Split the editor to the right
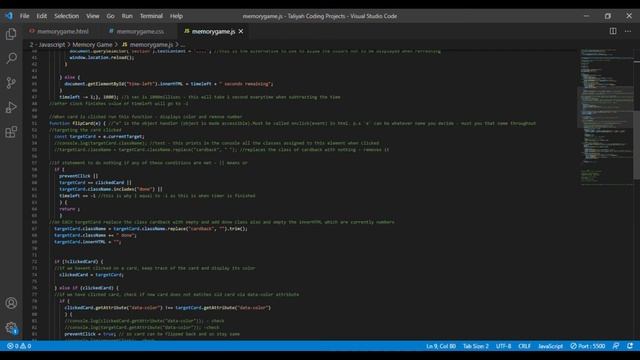The height and width of the screenshot is (360, 640). pyautogui.click(x=613, y=31)
